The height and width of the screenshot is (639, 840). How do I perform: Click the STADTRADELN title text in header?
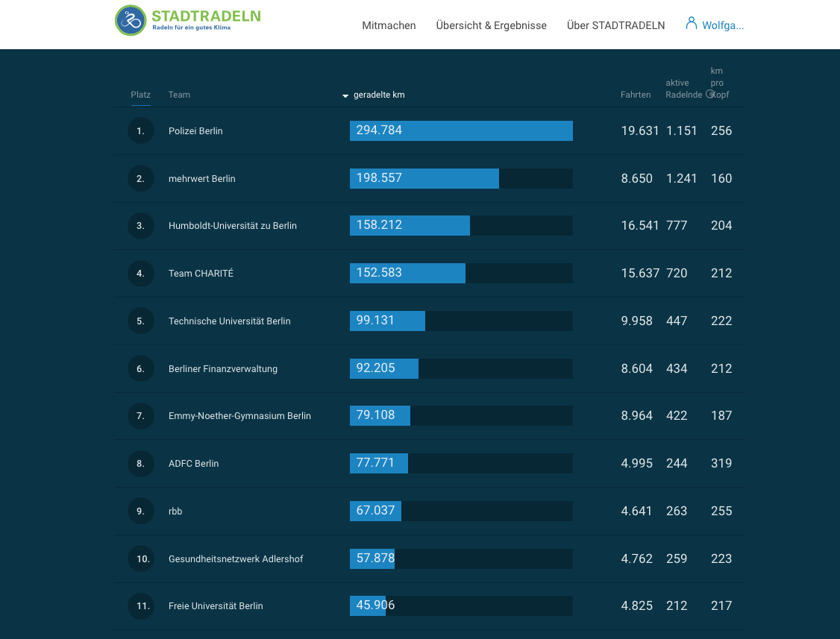(206, 16)
